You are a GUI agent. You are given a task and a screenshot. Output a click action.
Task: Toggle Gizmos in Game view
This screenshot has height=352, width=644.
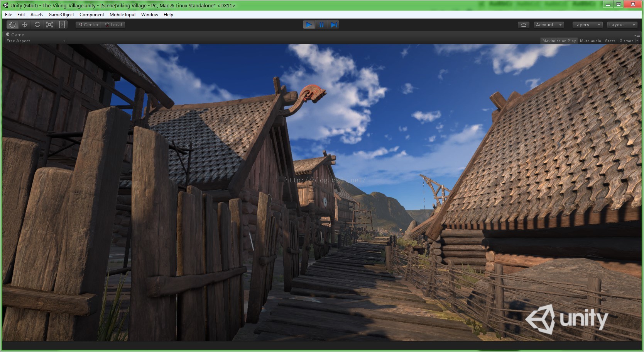coord(626,41)
